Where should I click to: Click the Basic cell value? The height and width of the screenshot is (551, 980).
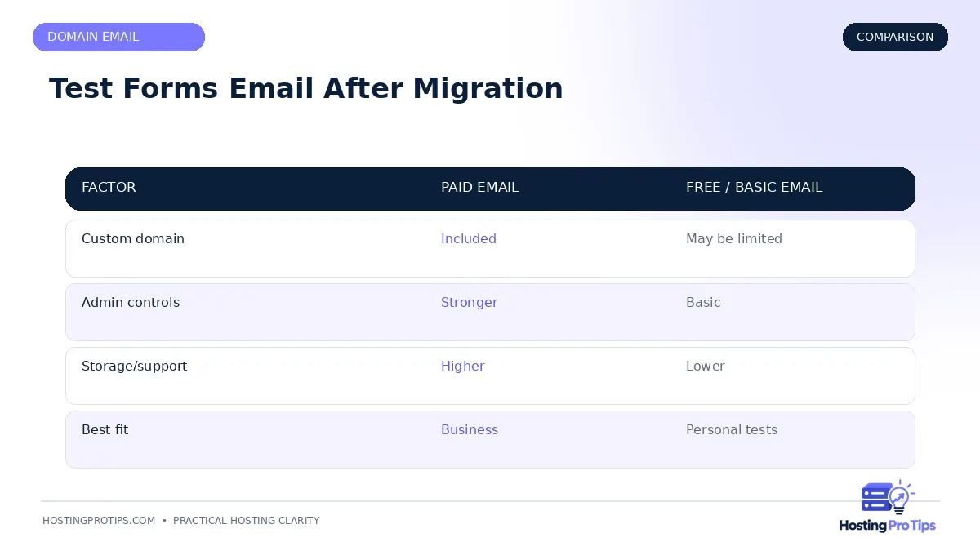click(x=703, y=302)
